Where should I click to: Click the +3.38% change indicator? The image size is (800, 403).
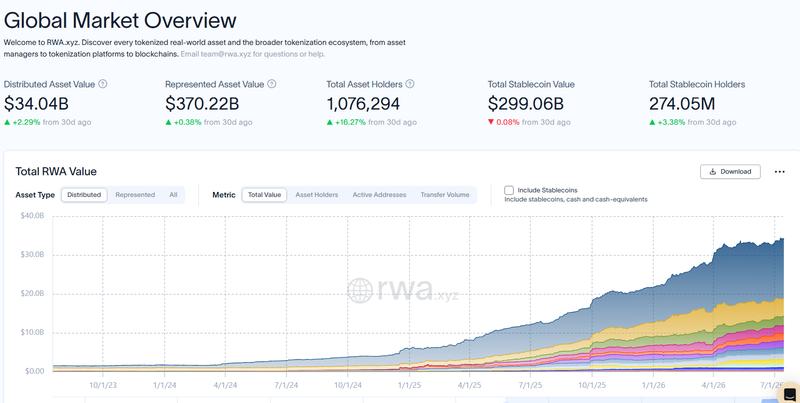[667, 122]
